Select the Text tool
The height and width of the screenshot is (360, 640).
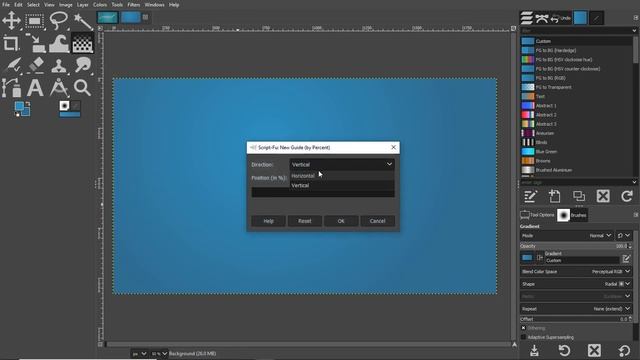[35, 87]
